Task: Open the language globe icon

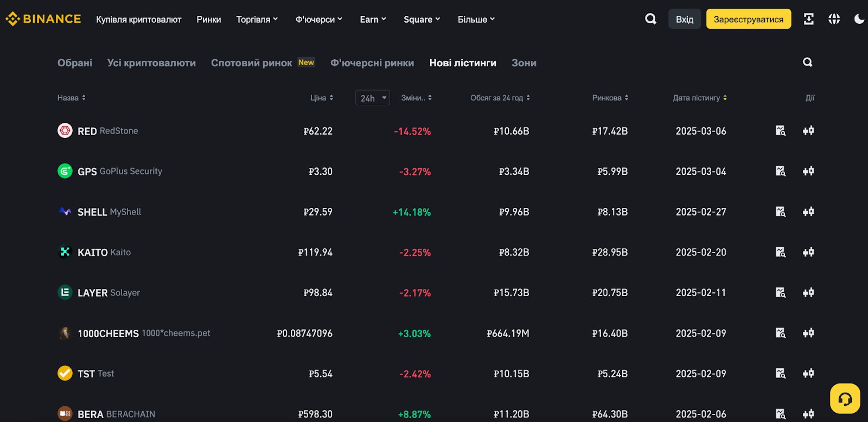Action: (834, 19)
